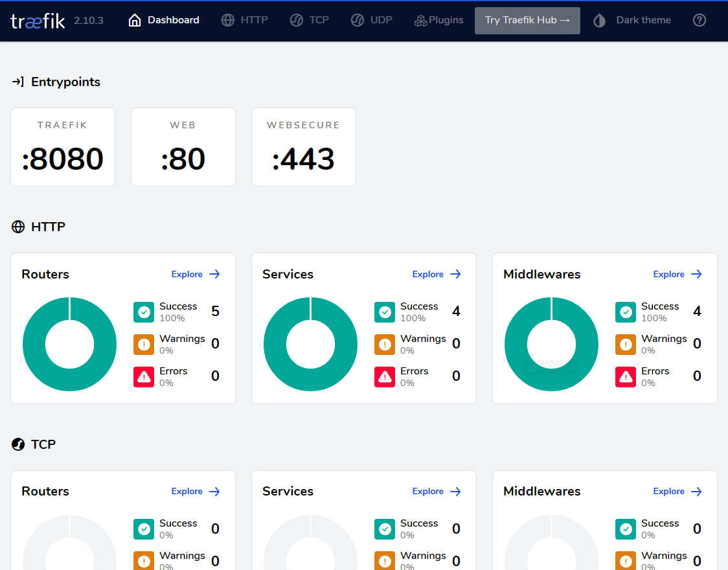This screenshot has width=728, height=570.
Task: Click HTTP Services card title
Action: click(x=288, y=274)
